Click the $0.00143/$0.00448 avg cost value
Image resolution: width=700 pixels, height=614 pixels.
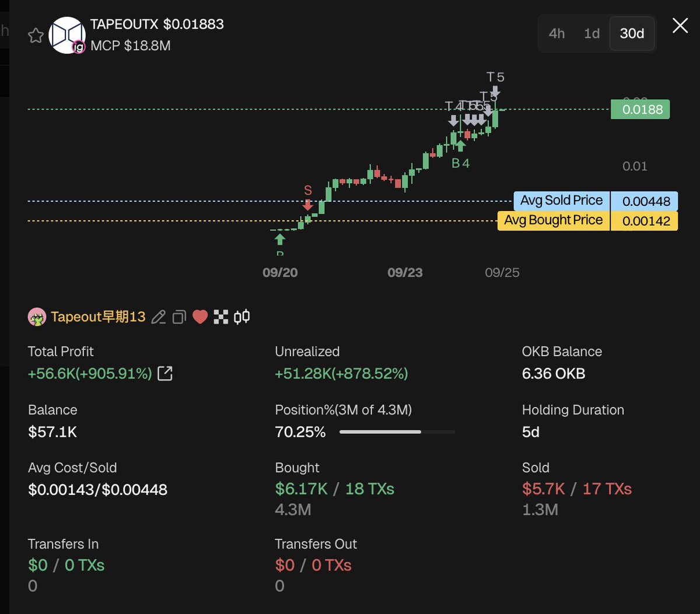coord(98,490)
